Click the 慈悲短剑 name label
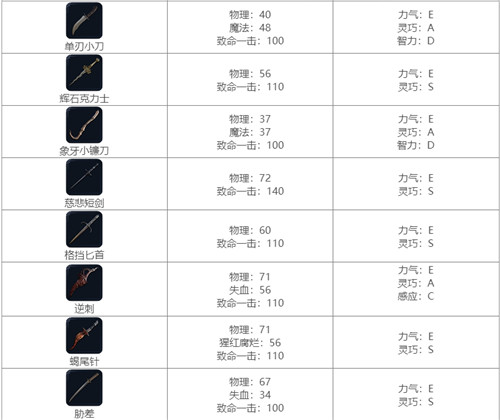The width and height of the screenshot is (500, 420). (84, 203)
